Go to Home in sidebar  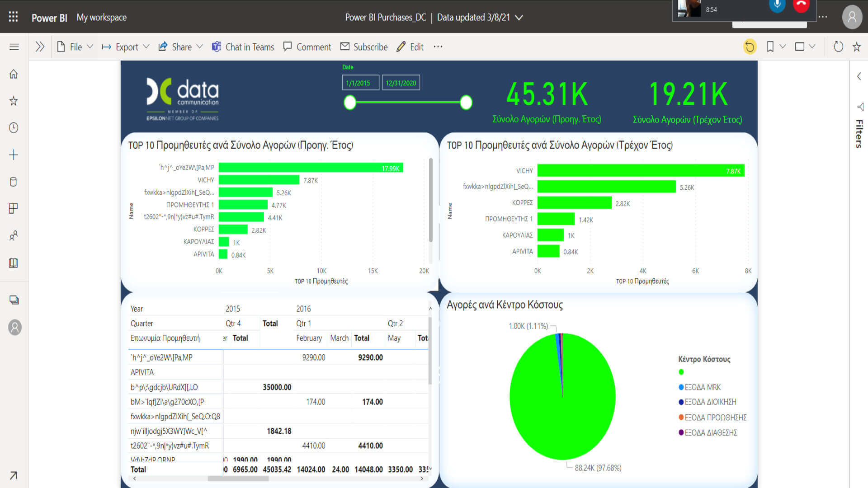(x=14, y=74)
